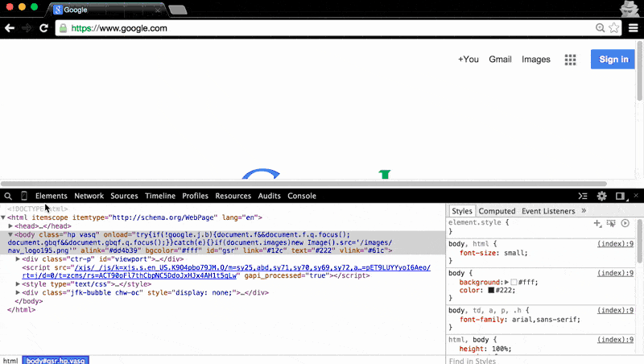
Task: Click the +You link
Action: pyautogui.click(x=469, y=60)
